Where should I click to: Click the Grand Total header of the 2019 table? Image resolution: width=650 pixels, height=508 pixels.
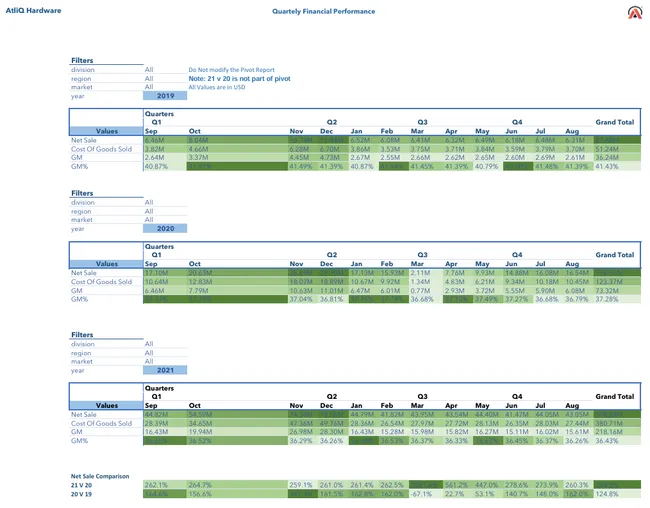pyautogui.click(x=615, y=122)
